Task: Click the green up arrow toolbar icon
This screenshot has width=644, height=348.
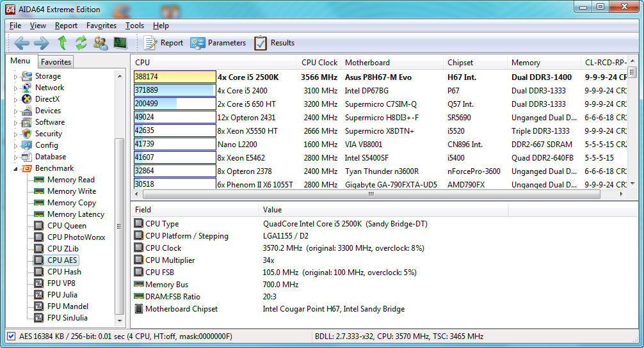Action: pos(62,43)
